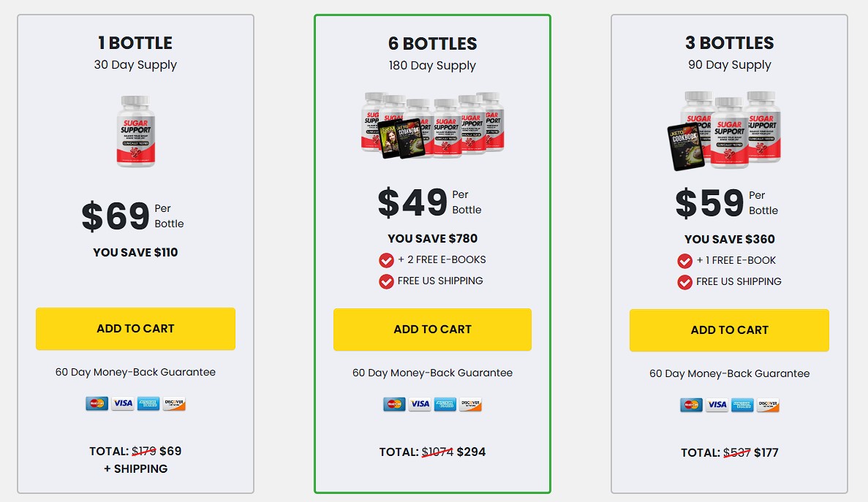
Task: Click Mastercard icon in 6 Bottles card
Action: 394,404
